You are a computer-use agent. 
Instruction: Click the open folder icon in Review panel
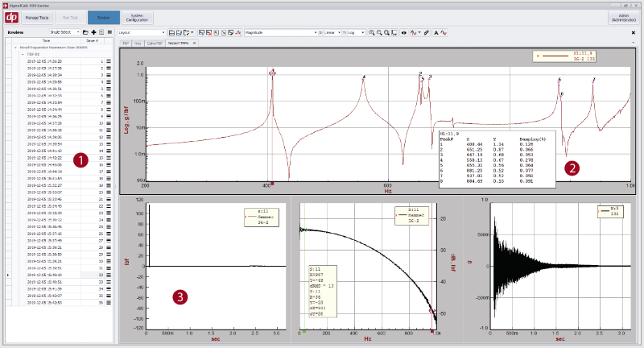[85, 32]
